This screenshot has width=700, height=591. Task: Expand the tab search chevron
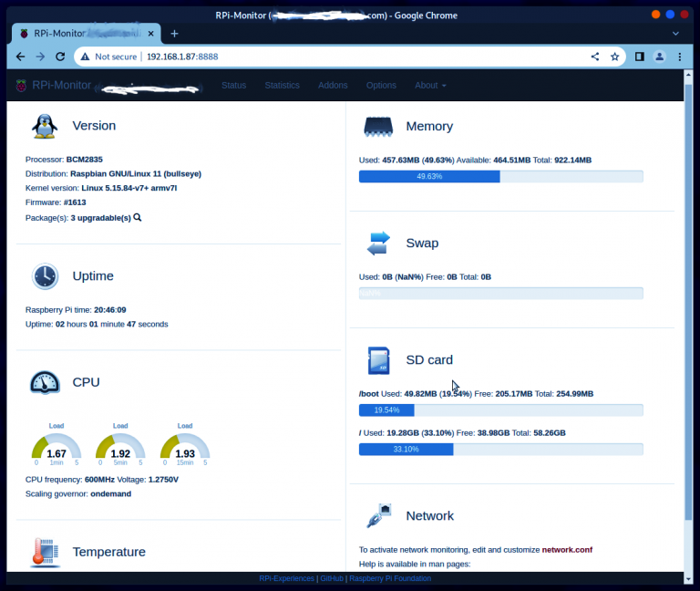[x=675, y=34]
